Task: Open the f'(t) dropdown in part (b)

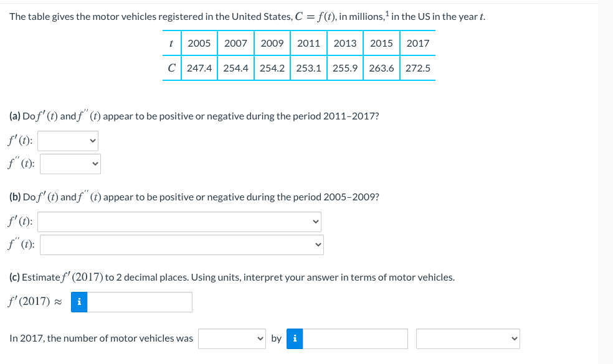Action: [x=179, y=222]
